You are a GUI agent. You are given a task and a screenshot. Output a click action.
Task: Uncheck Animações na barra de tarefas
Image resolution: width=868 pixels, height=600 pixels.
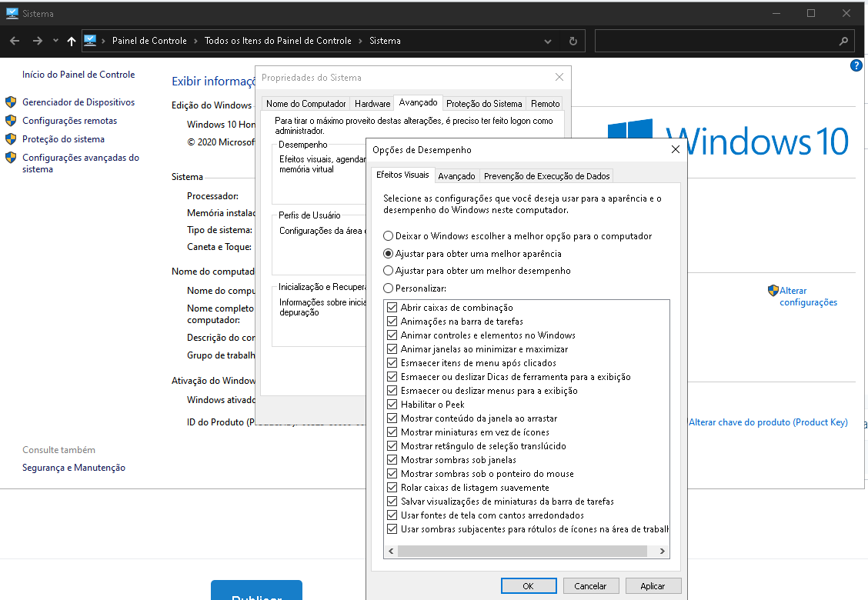tap(392, 321)
